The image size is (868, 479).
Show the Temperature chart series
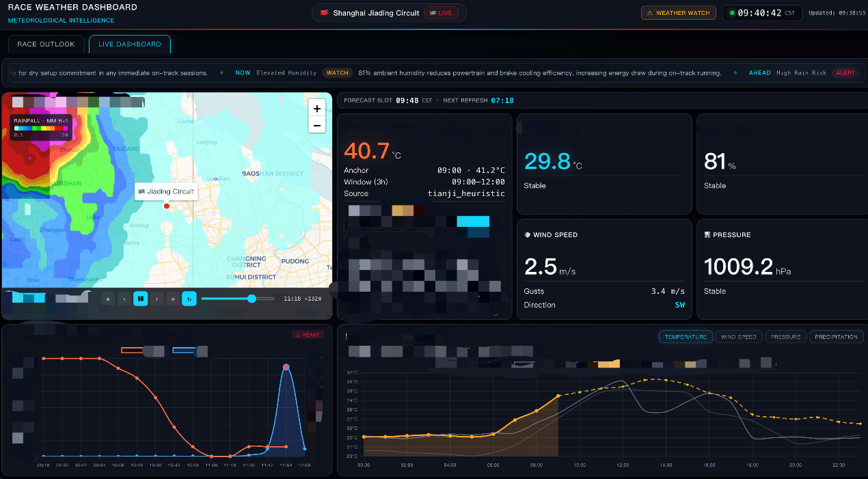point(686,337)
